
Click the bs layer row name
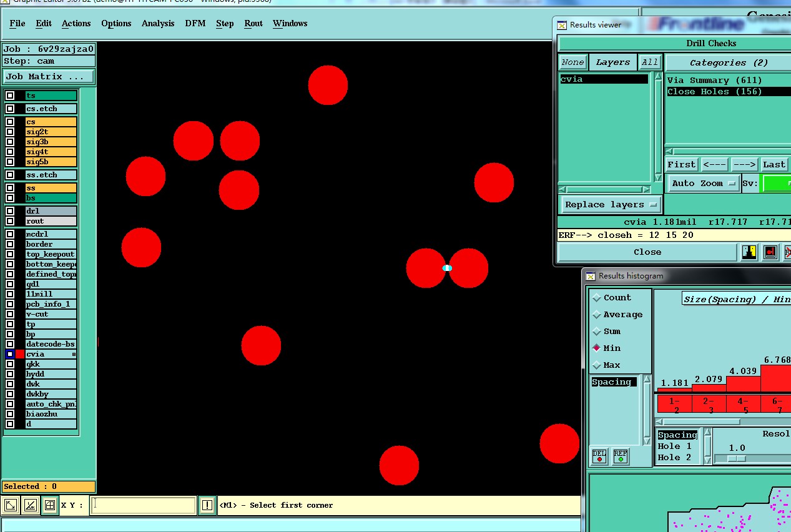pyautogui.click(x=51, y=198)
